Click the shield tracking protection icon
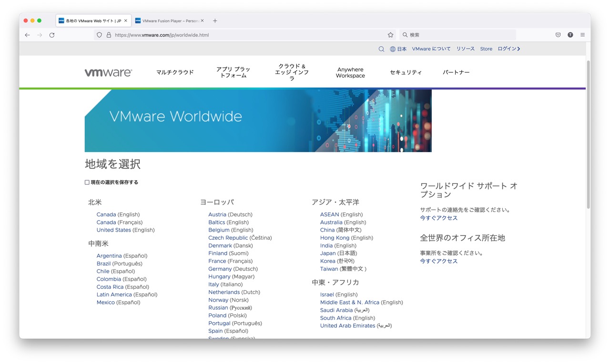 coord(99,35)
